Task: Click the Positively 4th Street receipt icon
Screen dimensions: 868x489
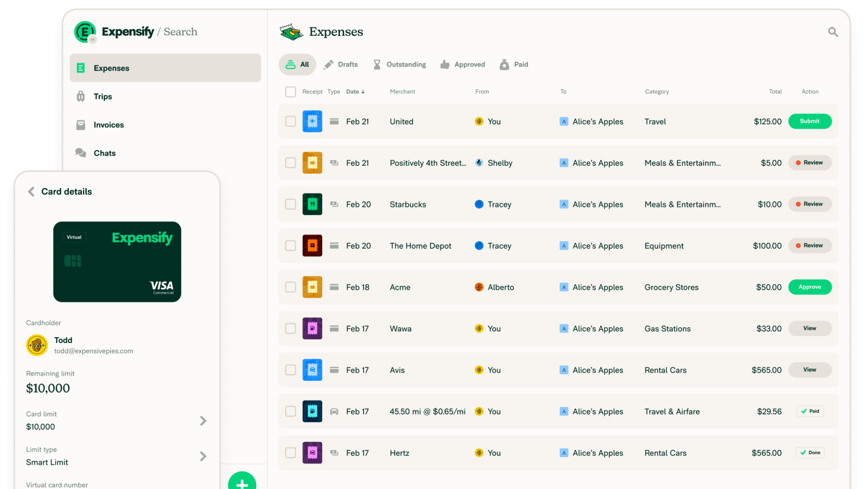Action: pyautogui.click(x=312, y=163)
